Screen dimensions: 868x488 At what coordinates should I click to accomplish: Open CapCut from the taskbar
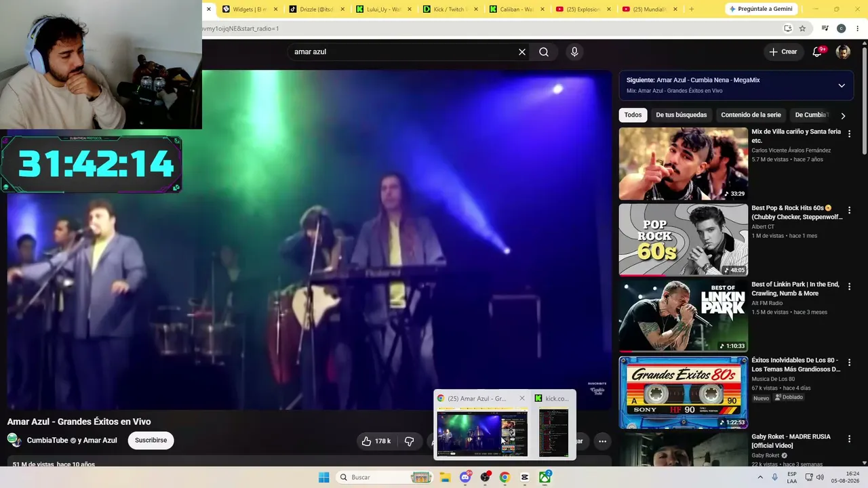[524, 477]
